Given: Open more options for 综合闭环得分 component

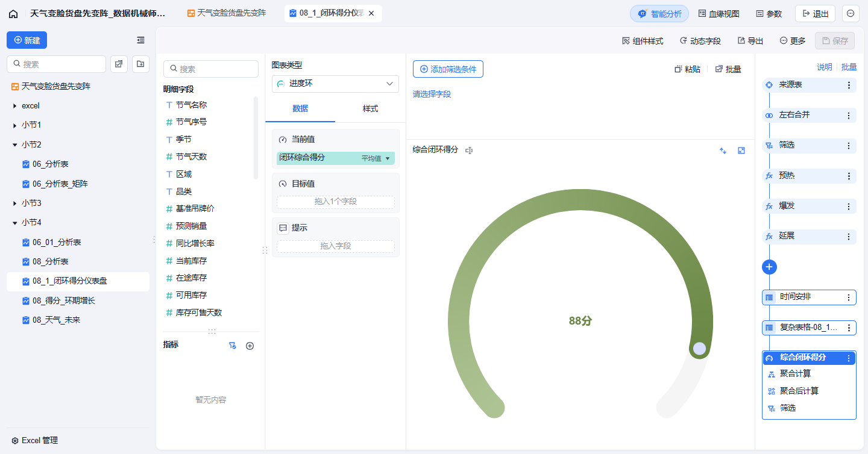Looking at the screenshot, I should coord(849,358).
